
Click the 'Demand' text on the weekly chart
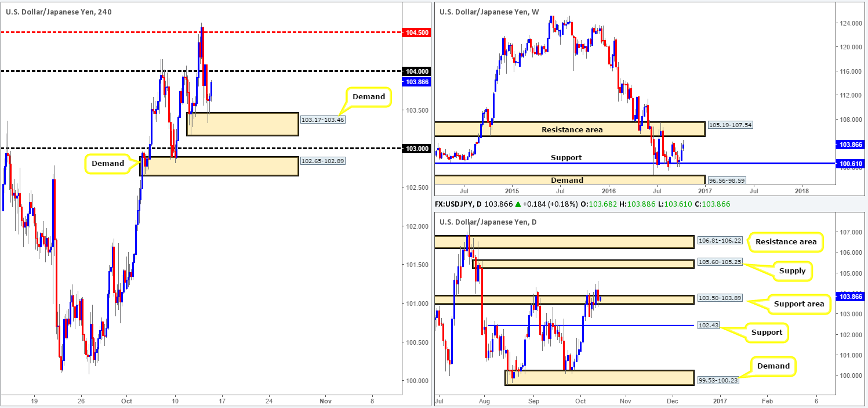point(566,180)
